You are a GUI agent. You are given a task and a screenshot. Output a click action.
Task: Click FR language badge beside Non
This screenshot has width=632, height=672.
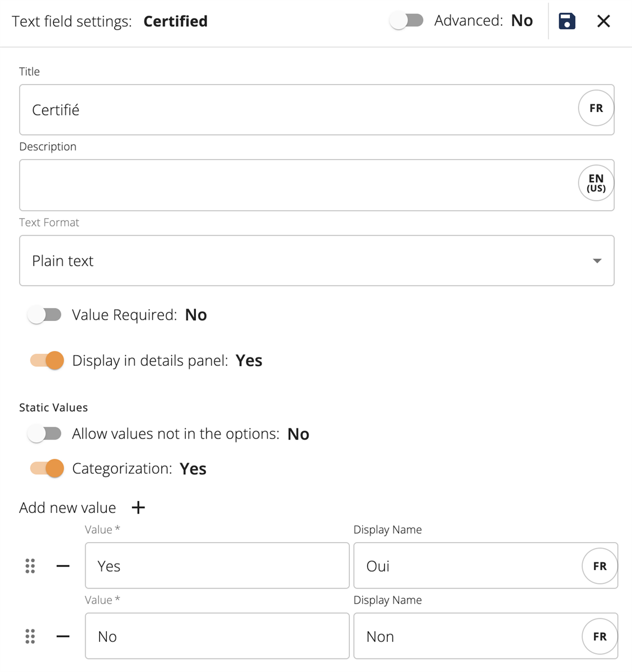click(600, 636)
